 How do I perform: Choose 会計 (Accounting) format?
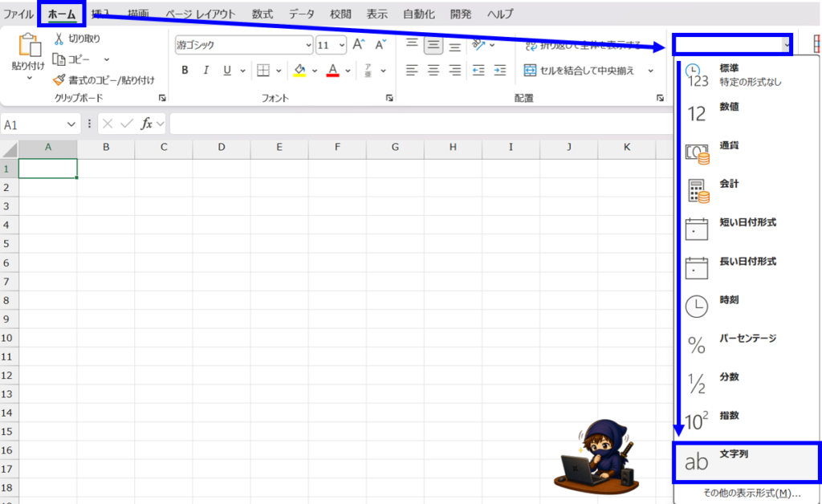[x=747, y=190]
